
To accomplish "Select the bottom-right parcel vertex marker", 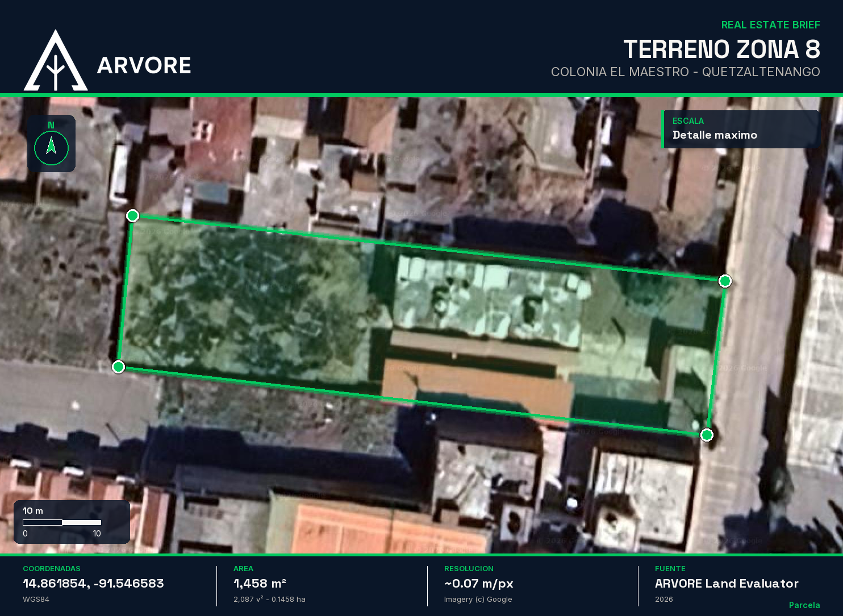I will pyautogui.click(x=707, y=435).
